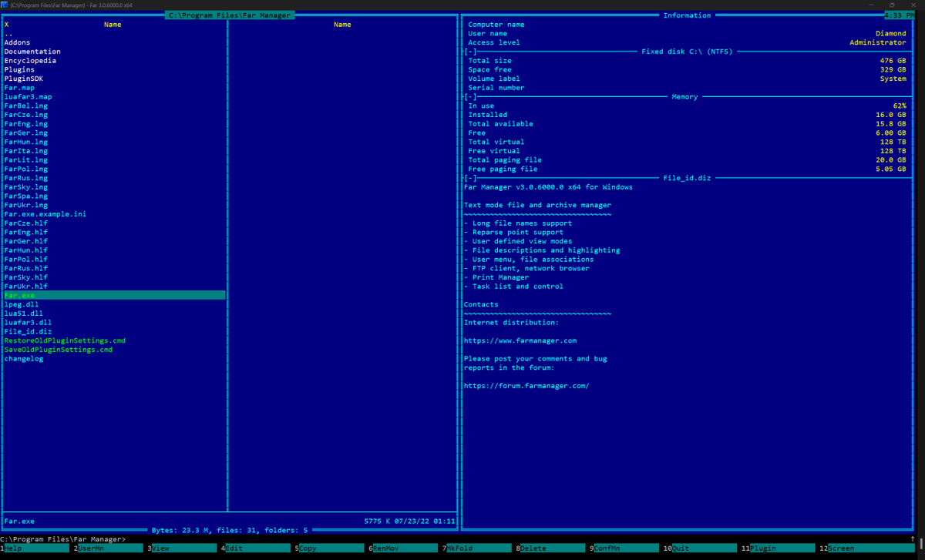Screen dimensions: 925x560
Task: Select the Documentation folder
Action: [114, 52]
